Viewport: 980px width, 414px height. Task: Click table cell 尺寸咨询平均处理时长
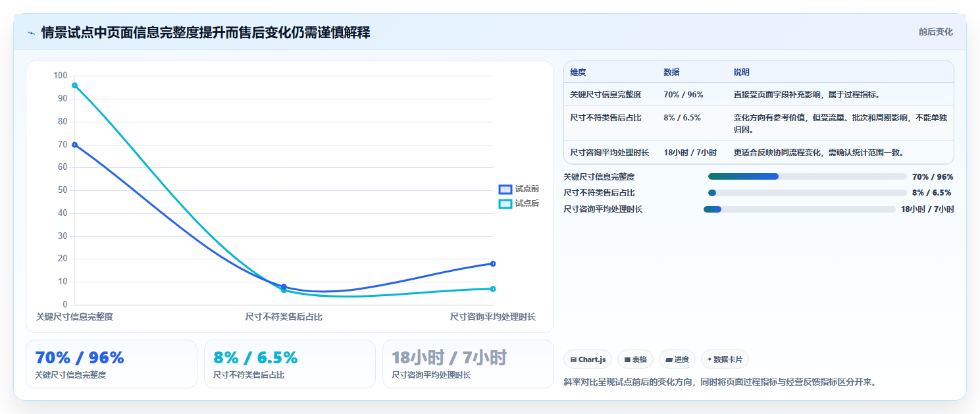pos(609,153)
